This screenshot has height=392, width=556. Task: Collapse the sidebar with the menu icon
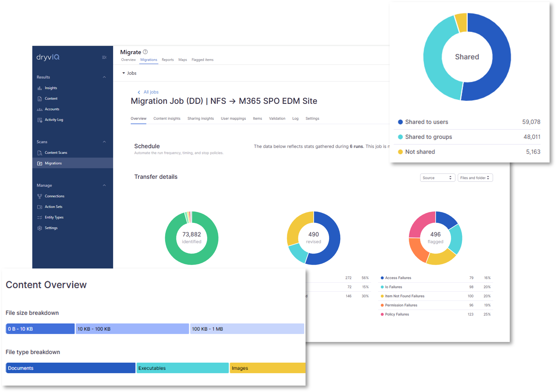pyautogui.click(x=104, y=57)
